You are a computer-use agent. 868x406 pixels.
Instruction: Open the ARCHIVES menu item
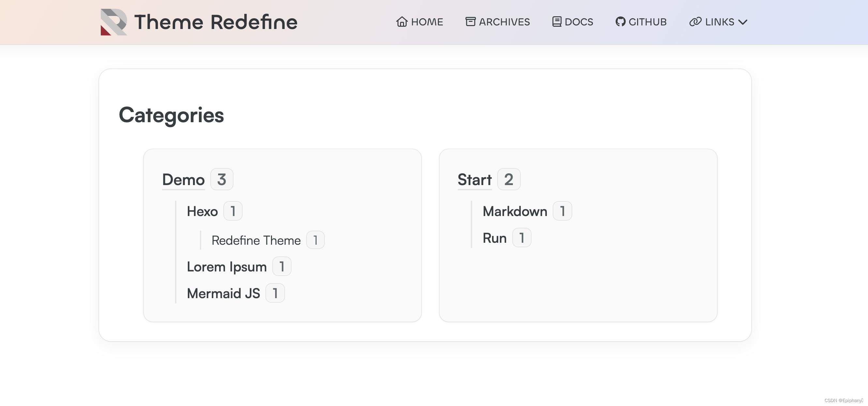504,22
